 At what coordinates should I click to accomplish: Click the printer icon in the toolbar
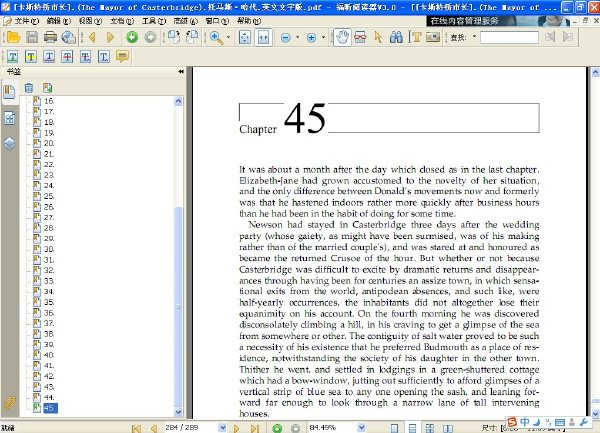pyautogui.click(x=50, y=37)
